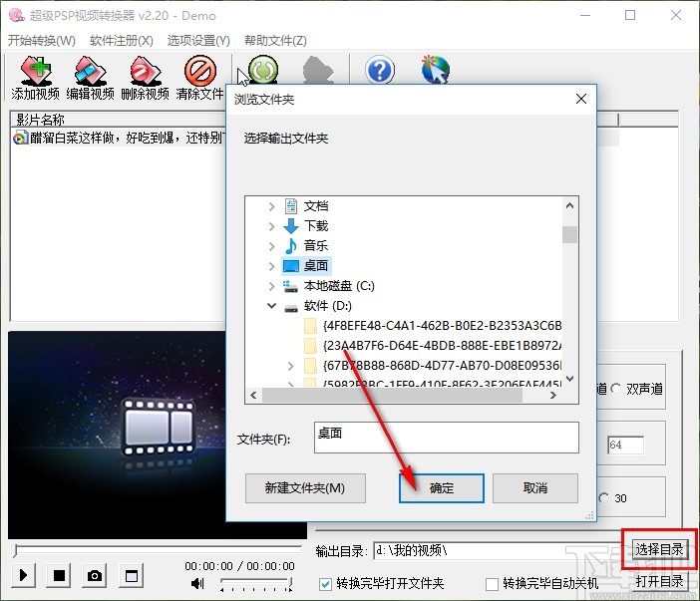Click folder icon of {4F8EFE48-C4A1 entry

pyautogui.click(x=310, y=326)
